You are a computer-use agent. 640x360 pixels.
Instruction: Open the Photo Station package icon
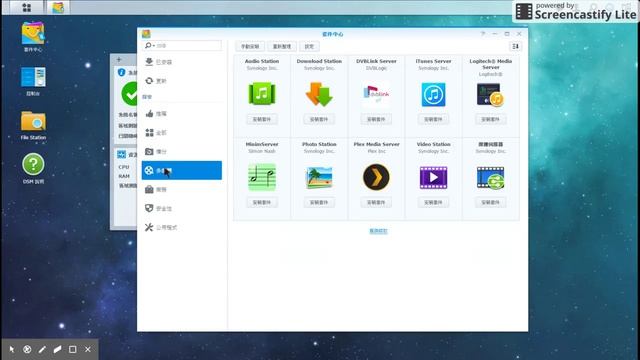click(319, 177)
